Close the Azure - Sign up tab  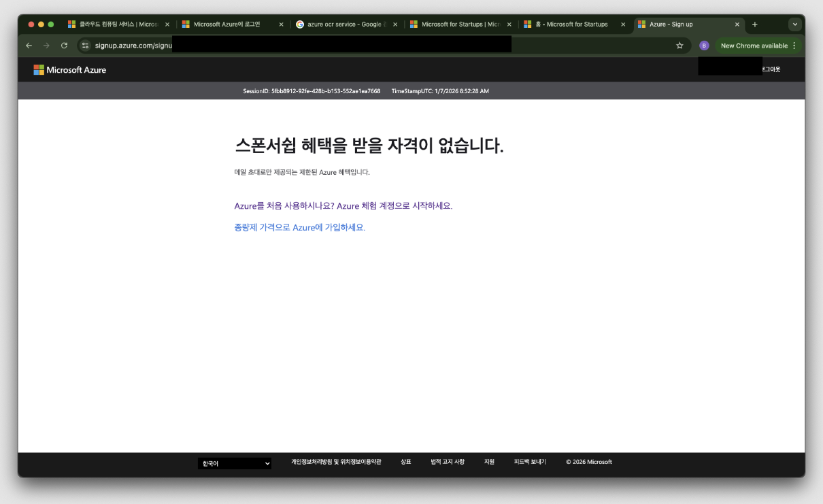tap(737, 24)
